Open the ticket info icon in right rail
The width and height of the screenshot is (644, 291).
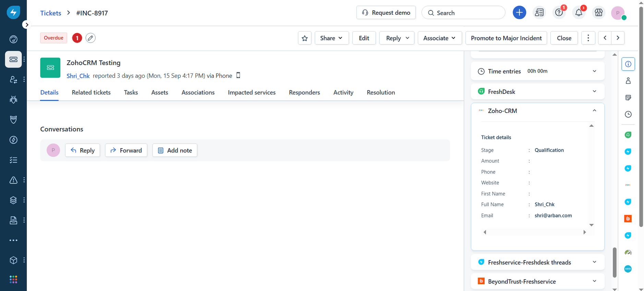628,64
